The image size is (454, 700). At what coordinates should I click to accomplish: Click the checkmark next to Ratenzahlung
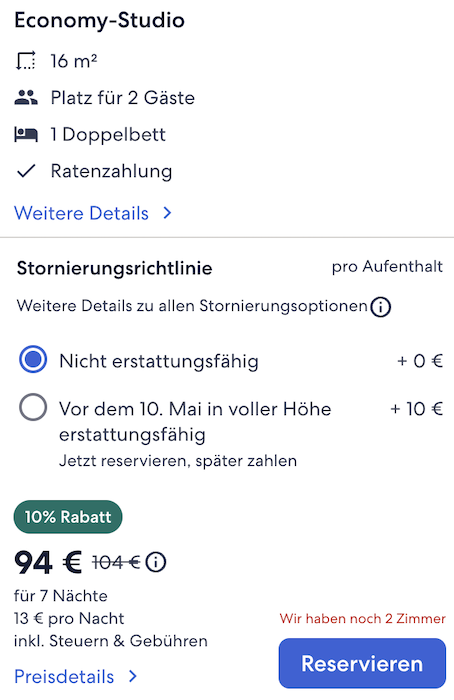26,171
